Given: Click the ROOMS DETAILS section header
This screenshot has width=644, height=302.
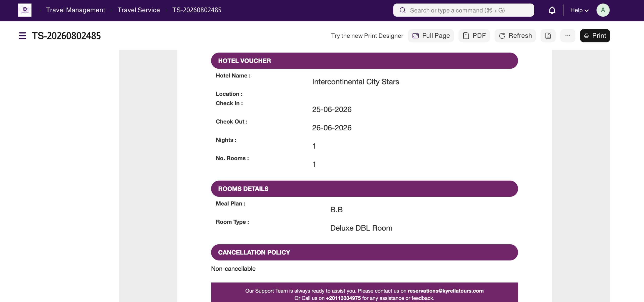Looking at the screenshot, I should click(x=364, y=189).
